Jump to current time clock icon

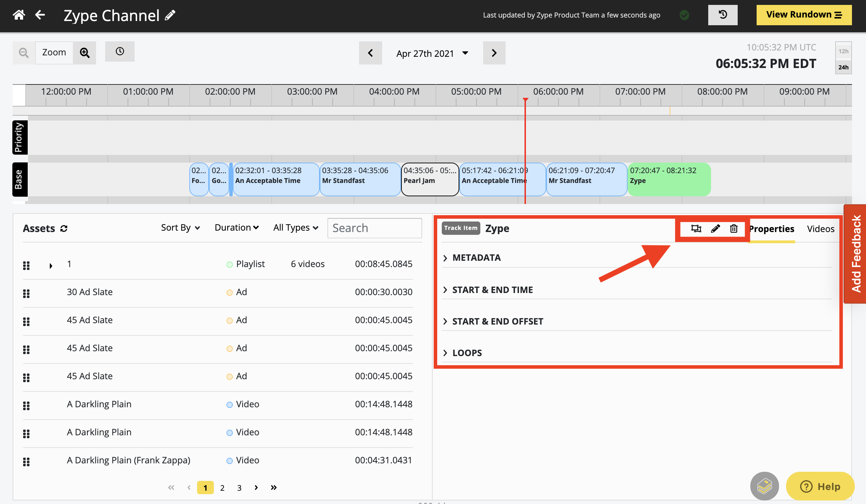(x=120, y=52)
